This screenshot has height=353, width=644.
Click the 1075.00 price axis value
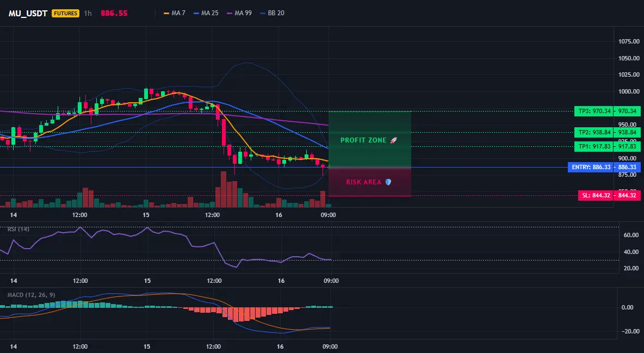629,41
